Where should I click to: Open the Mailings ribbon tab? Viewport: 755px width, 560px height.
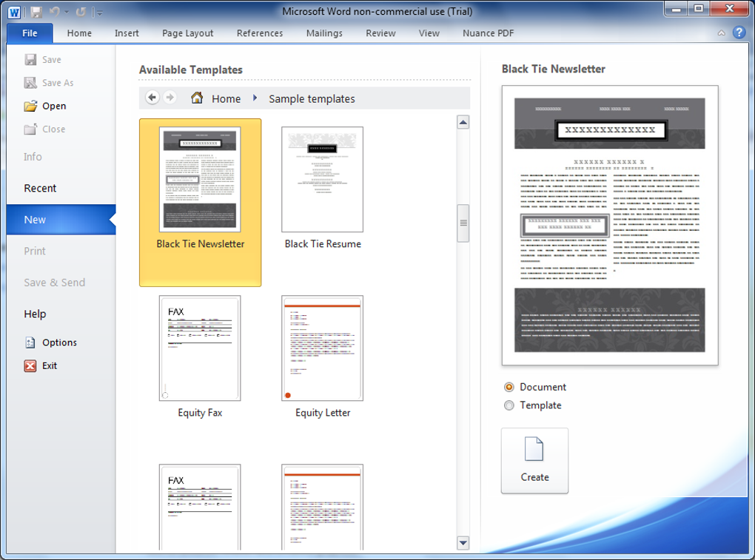pyautogui.click(x=324, y=33)
